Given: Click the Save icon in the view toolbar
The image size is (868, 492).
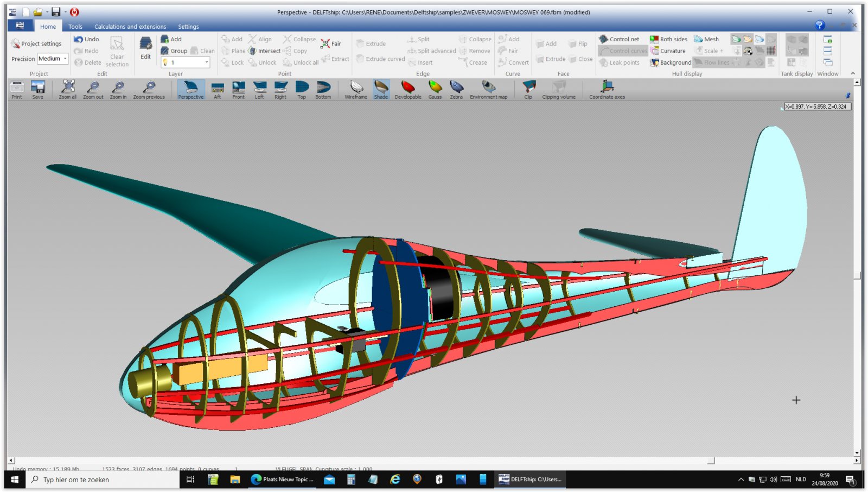Looking at the screenshot, I should 37,90.
